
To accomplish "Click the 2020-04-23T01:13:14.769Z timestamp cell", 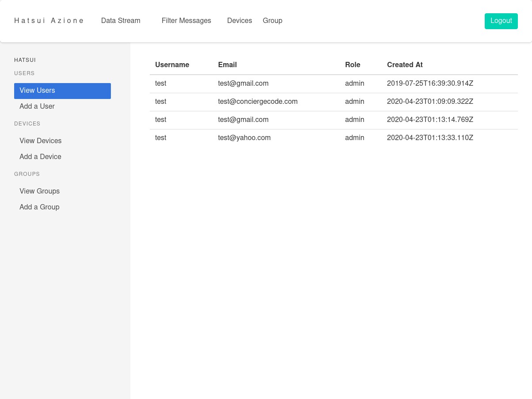I will pos(429,120).
